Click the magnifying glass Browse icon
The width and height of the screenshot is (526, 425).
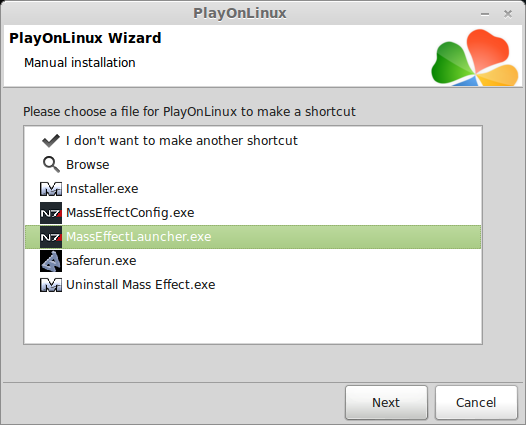pyautogui.click(x=51, y=165)
